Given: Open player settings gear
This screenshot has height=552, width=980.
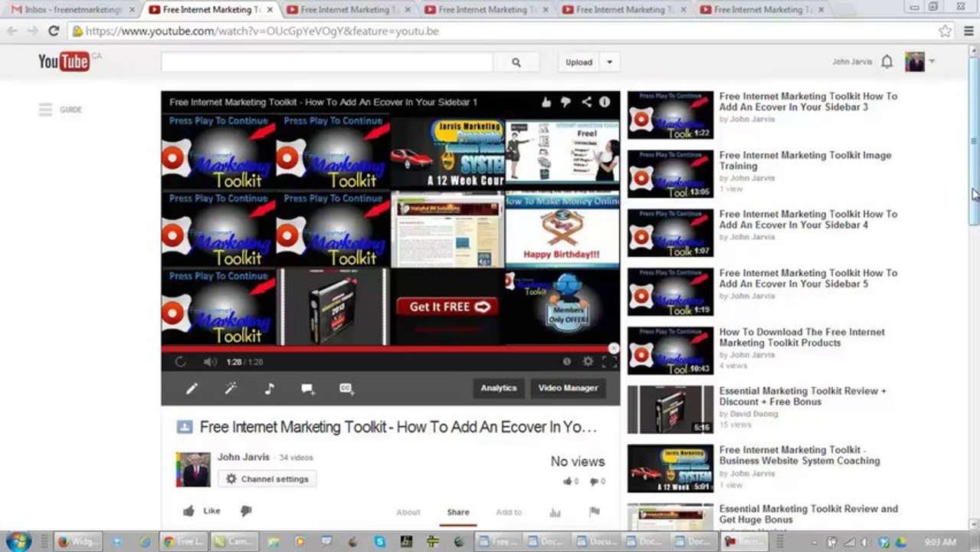Looking at the screenshot, I should click(x=588, y=362).
